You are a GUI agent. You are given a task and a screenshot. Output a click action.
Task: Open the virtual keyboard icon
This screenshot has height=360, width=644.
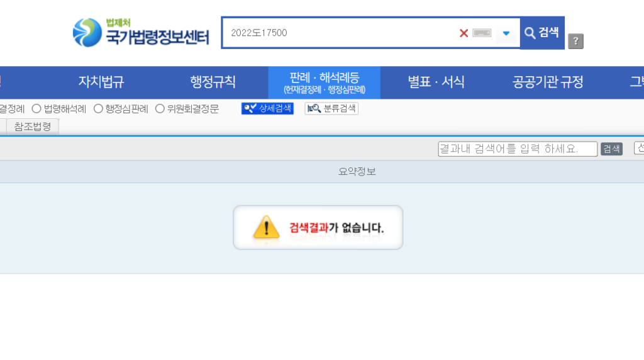(482, 33)
